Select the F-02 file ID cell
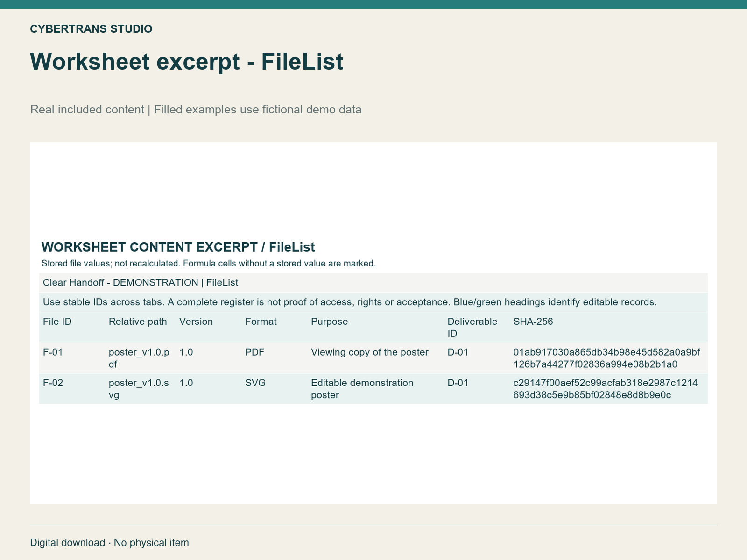Viewport: 747px width, 560px height. click(53, 383)
